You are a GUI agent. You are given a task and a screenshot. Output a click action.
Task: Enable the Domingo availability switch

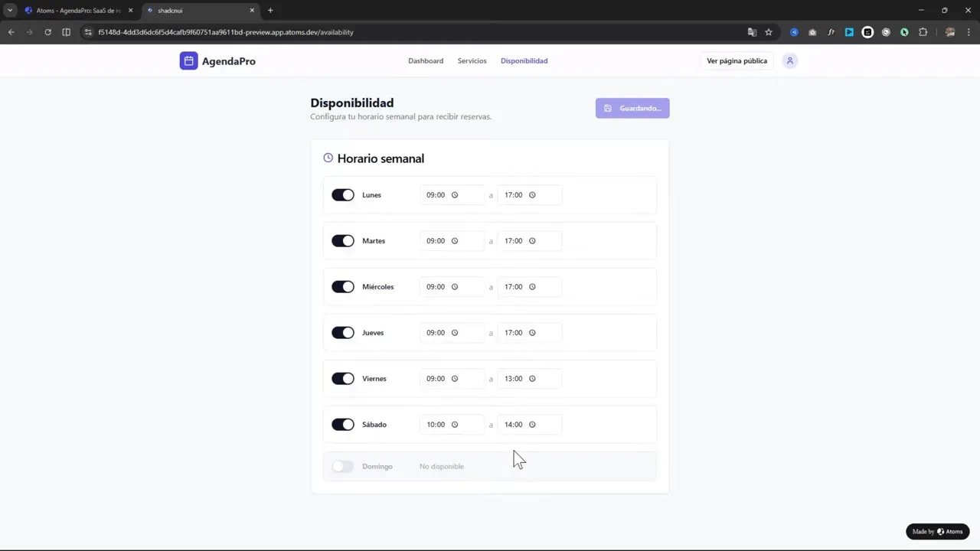(x=343, y=466)
